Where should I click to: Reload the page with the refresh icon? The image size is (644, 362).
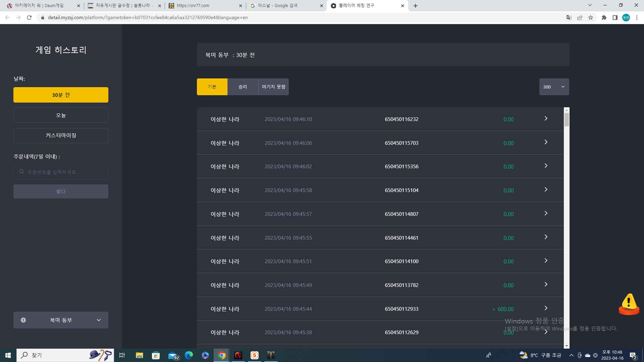pyautogui.click(x=29, y=17)
